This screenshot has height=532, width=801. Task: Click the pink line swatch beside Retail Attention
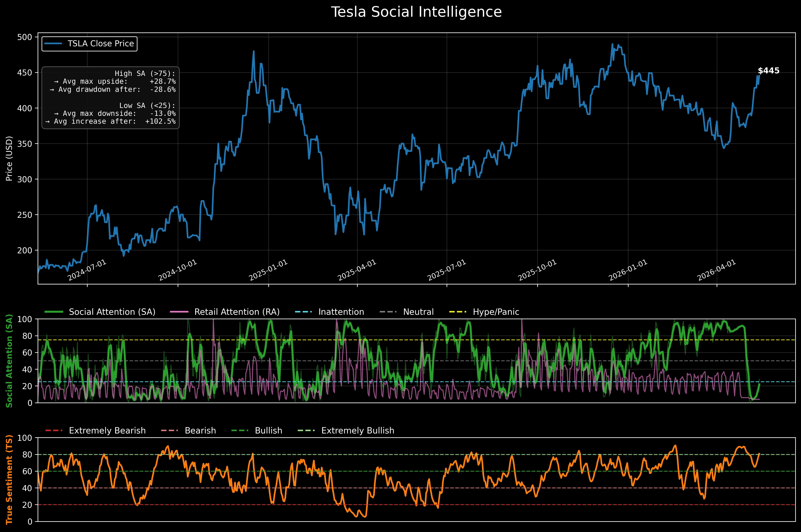click(179, 312)
